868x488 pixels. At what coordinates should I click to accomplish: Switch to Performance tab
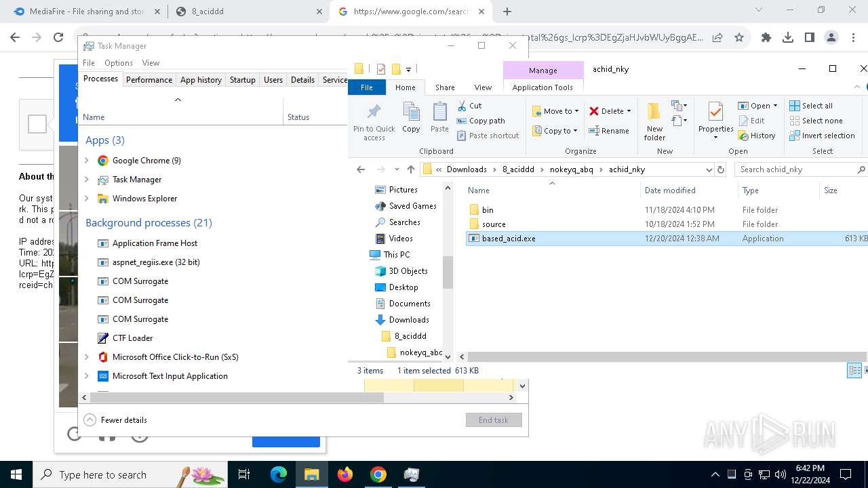tap(149, 79)
